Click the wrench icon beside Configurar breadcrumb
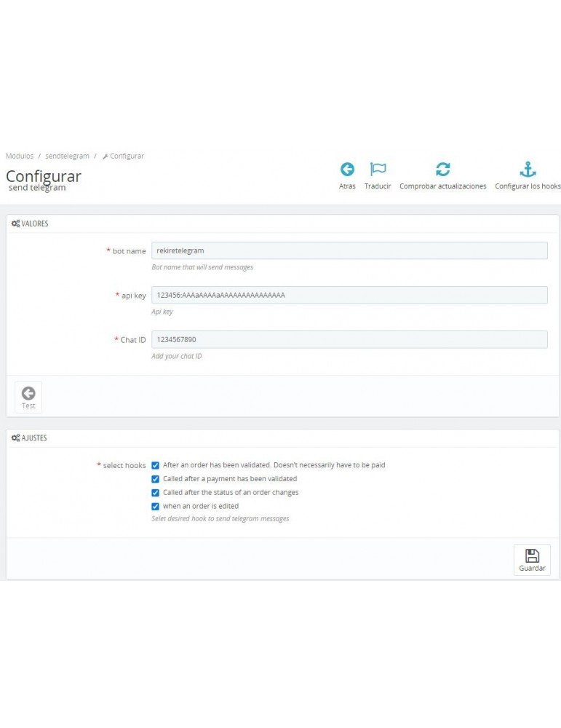Image resolution: width=561 pixels, height=728 pixels. pyautogui.click(x=106, y=157)
